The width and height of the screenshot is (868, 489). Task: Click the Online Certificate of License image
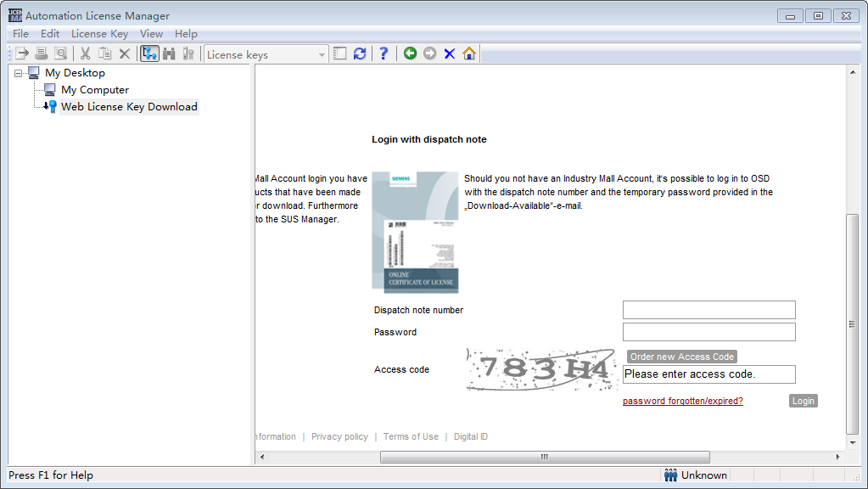coord(415,233)
